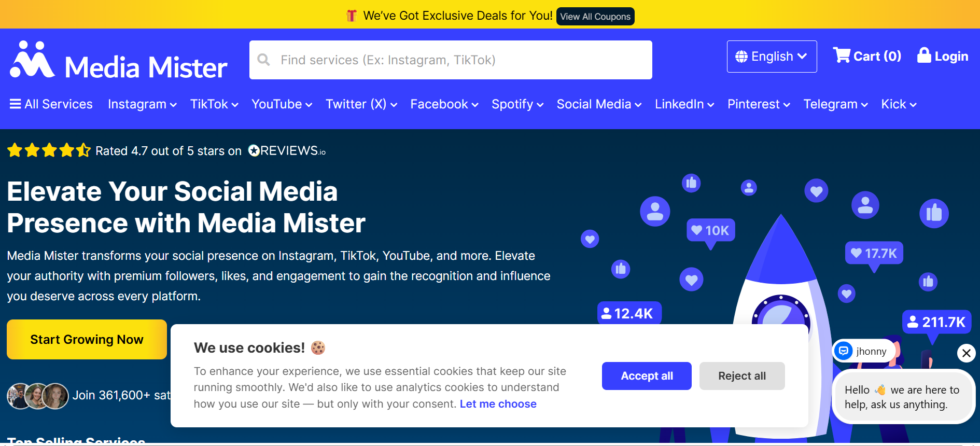This screenshot has width=980, height=446.
Task: Open the Login link
Action: click(x=943, y=56)
